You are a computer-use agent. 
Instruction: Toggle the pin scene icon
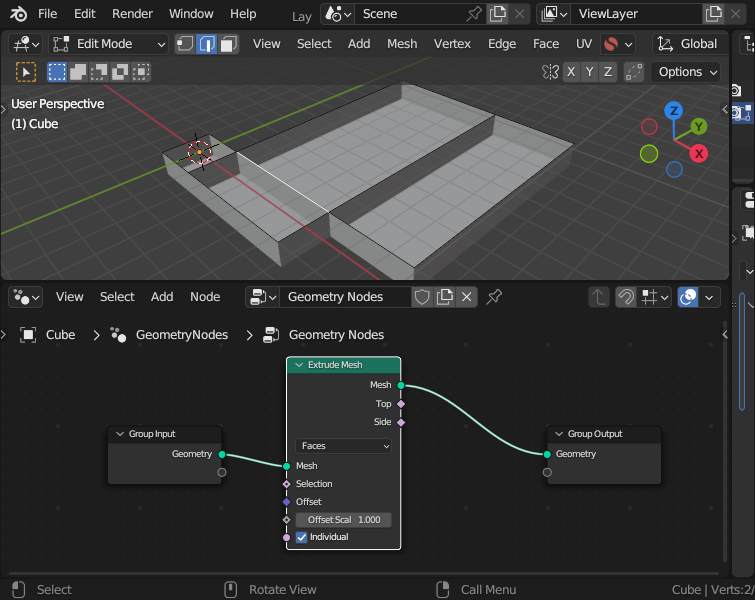coord(474,14)
